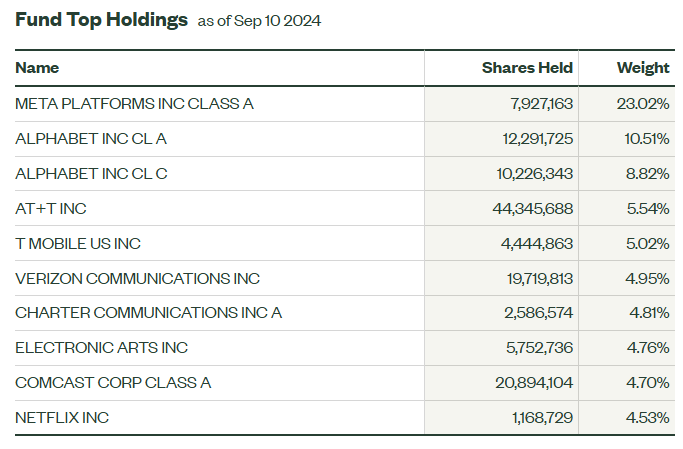Sort by the Shares Held column header

527,68
